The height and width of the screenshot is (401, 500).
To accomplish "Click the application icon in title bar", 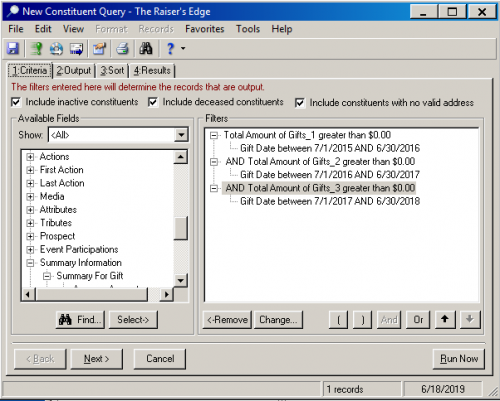I will (13, 11).
